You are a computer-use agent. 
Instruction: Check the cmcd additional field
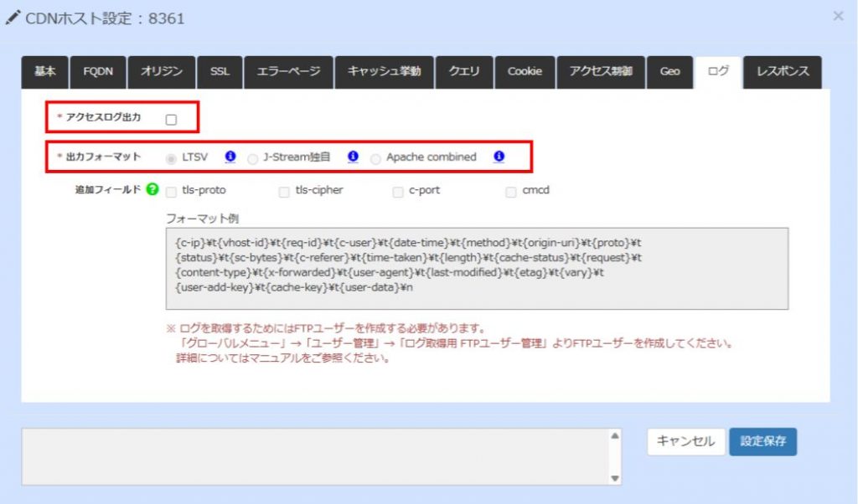511,190
